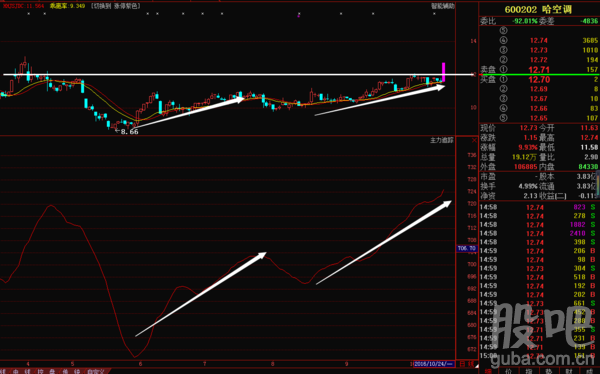Open the 智能辅助 button
Viewport: 600px width, 374px height.
click(x=443, y=6)
